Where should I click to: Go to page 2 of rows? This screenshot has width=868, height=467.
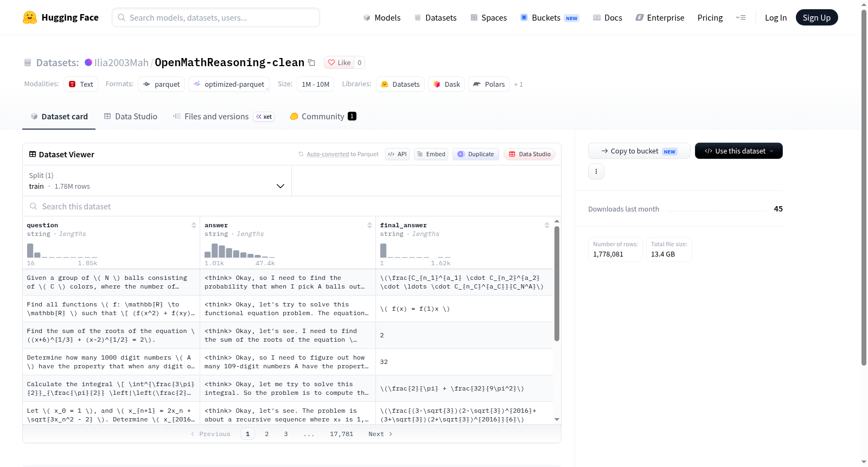pos(266,434)
